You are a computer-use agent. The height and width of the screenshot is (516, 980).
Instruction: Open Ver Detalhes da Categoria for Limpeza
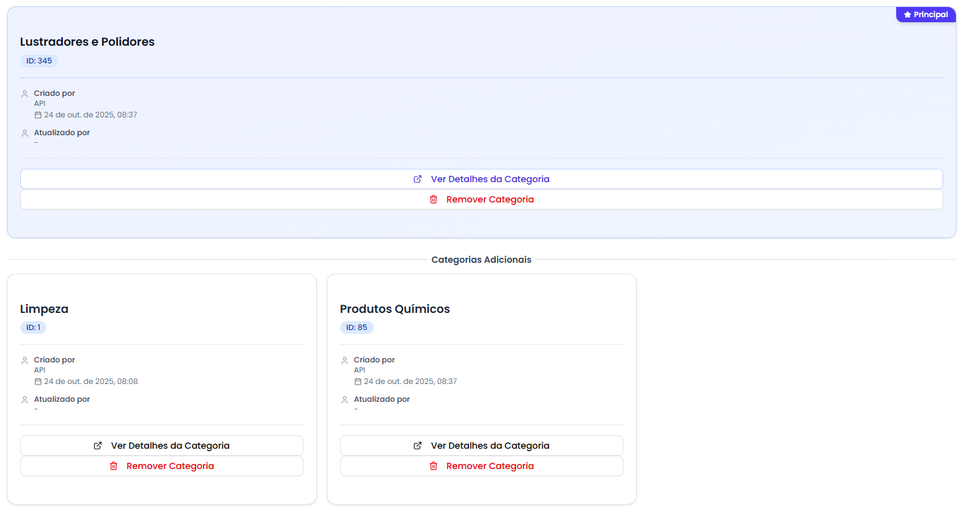pyautogui.click(x=162, y=446)
